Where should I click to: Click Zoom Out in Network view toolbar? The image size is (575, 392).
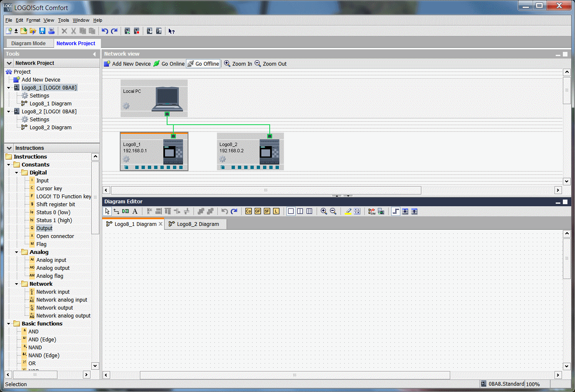pyautogui.click(x=271, y=64)
